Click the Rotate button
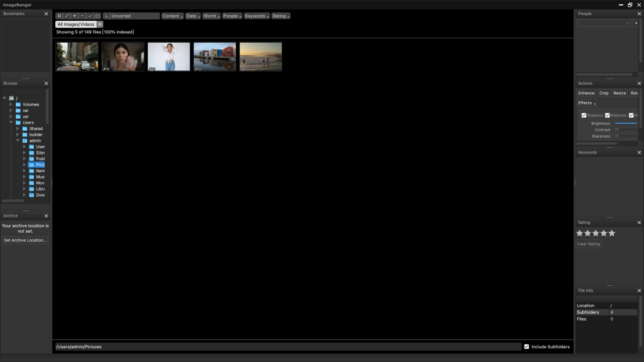The height and width of the screenshot is (362, 644). [634, 93]
